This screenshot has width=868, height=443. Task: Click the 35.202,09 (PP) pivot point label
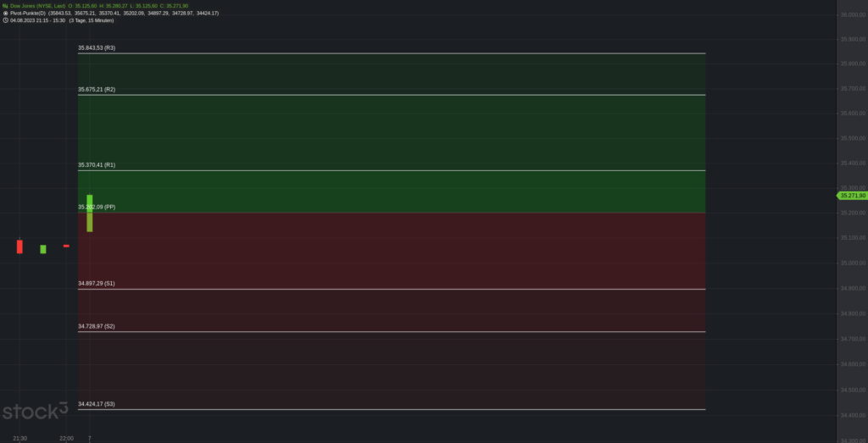point(97,207)
